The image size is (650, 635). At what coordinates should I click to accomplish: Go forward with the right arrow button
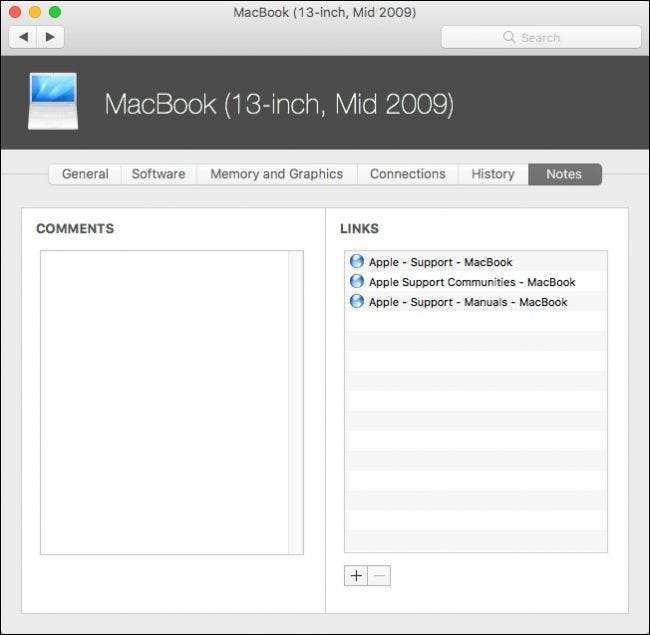point(50,37)
